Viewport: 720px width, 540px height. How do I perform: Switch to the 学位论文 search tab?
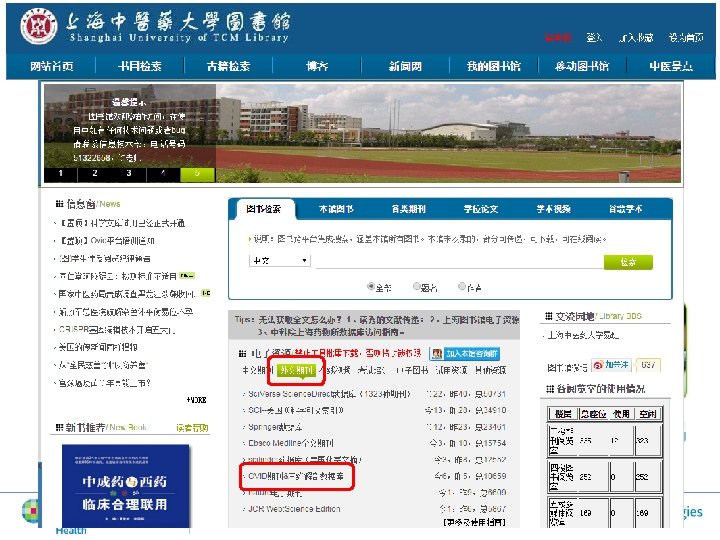(x=481, y=209)
